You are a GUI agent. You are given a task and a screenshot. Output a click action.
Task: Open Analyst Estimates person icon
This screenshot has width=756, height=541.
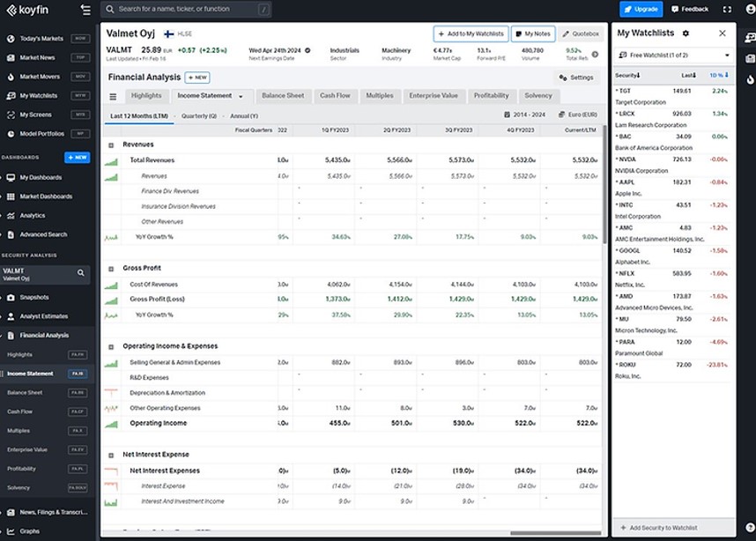point(11,316)
